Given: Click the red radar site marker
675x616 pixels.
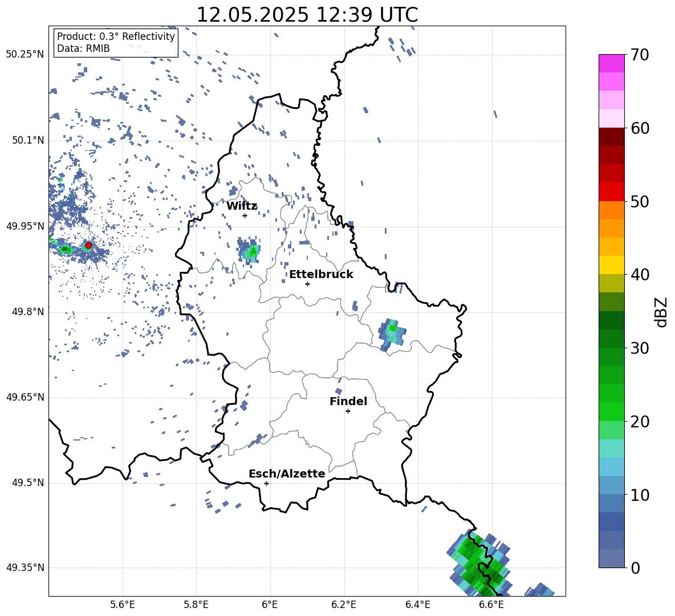Looking at the screenshot, I should pyautogui.click(x=88, y=246).
